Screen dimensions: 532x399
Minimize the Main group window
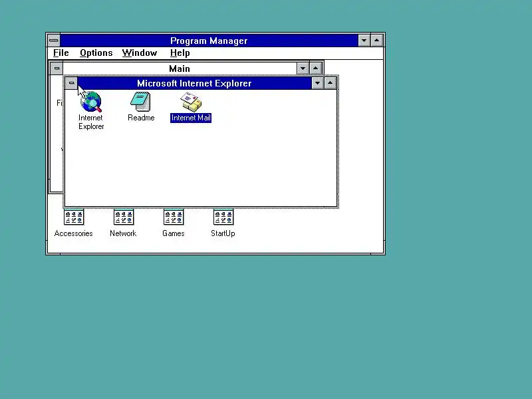pos(303,68)
